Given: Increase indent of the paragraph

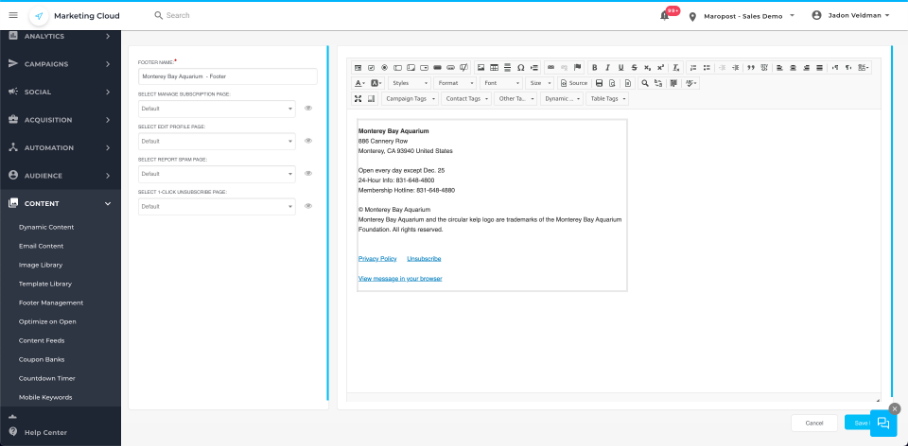Looking at the screenshot, I should (735, 68).
